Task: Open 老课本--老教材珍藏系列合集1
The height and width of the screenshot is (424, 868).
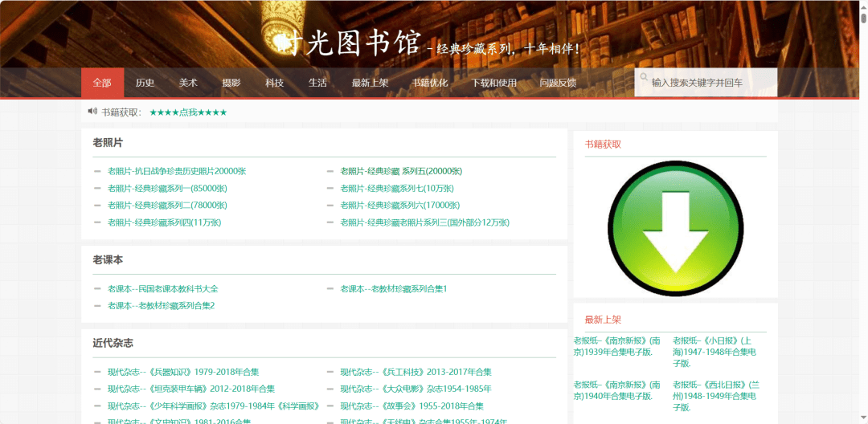Action: point(394,288)
